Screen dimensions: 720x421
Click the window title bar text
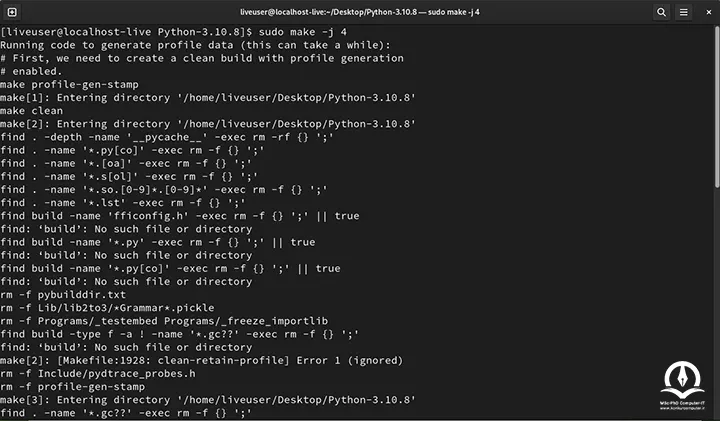click(360, 12)
